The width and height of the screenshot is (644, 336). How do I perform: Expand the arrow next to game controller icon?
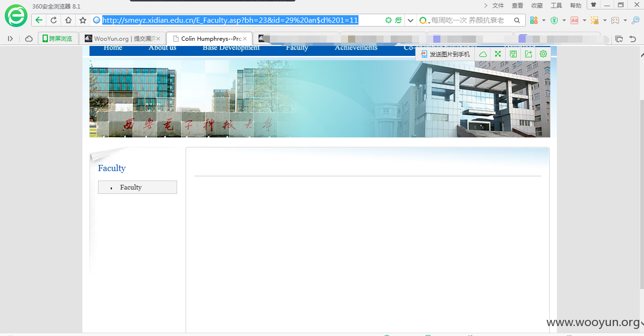coord(625,20)
